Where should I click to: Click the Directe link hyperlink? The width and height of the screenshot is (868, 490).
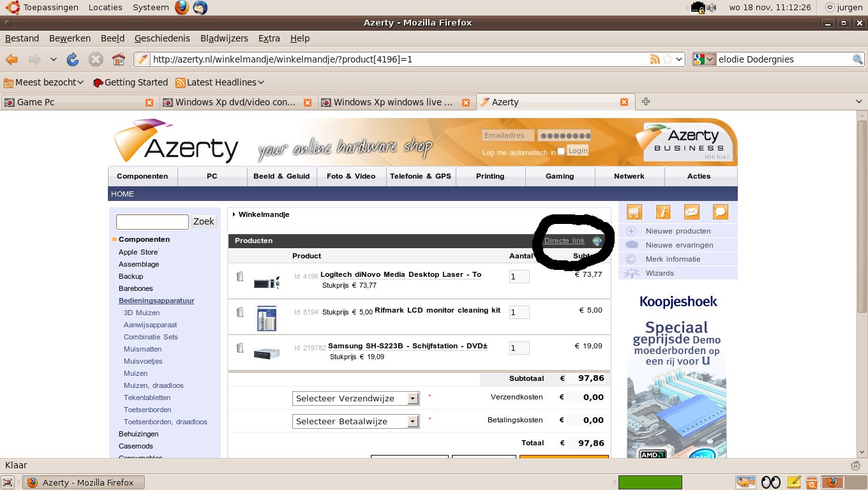tap(564, 241)
